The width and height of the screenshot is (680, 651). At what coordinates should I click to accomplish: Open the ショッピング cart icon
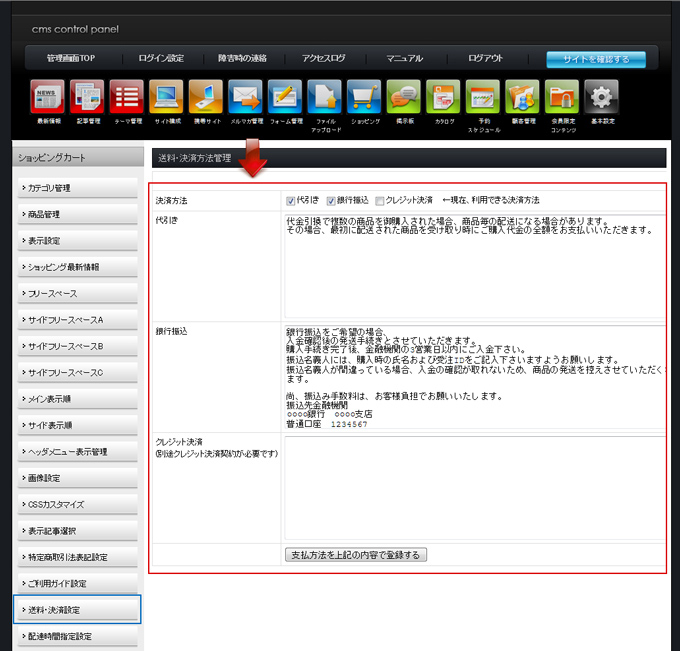pos(364,98)
